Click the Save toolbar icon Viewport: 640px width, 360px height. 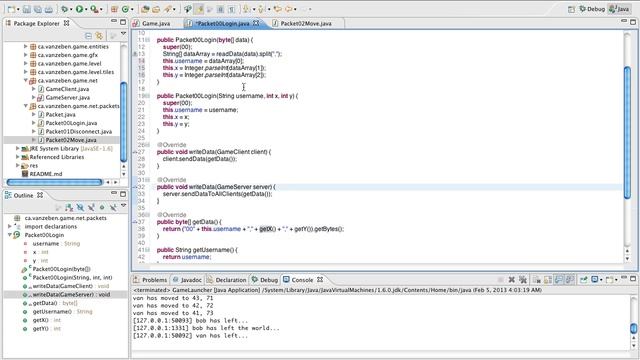click(27, 9)
